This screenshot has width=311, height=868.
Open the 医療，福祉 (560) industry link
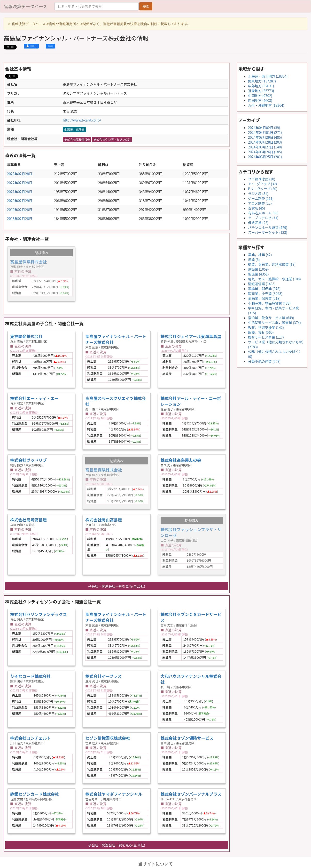[x=261, y=332]
